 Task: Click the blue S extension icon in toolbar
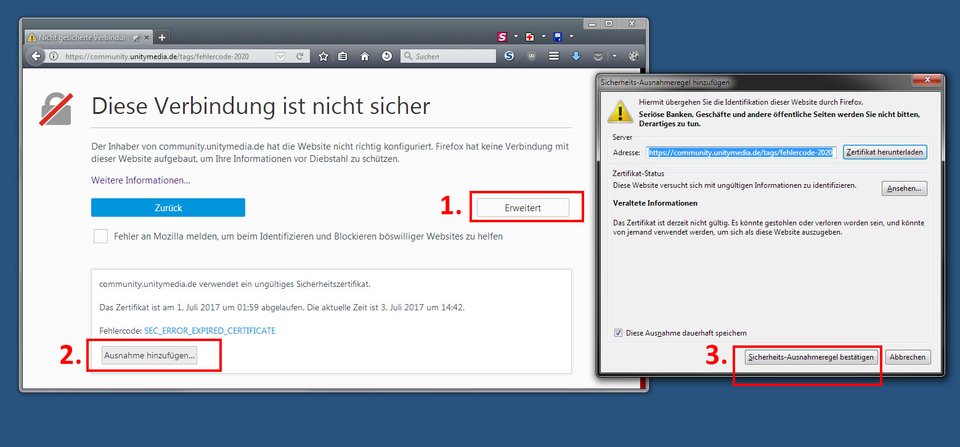coord(509,56)
